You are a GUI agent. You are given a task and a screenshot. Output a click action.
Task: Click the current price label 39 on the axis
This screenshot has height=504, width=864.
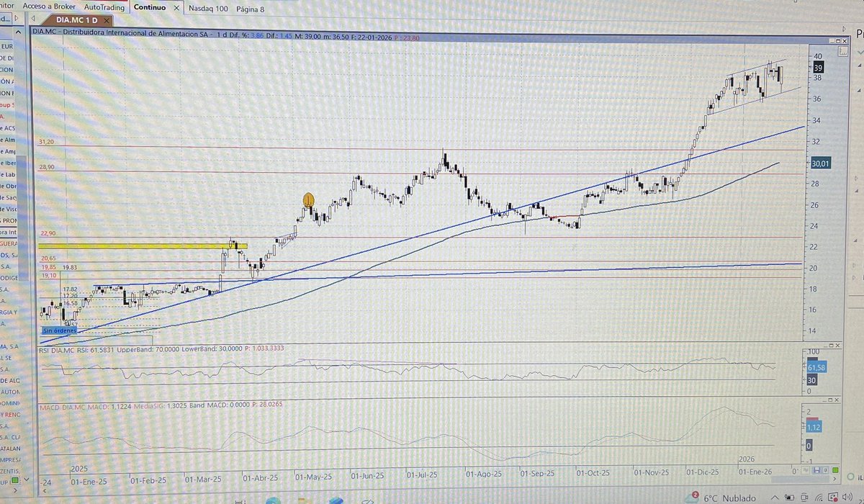click(x=818, y=66)
